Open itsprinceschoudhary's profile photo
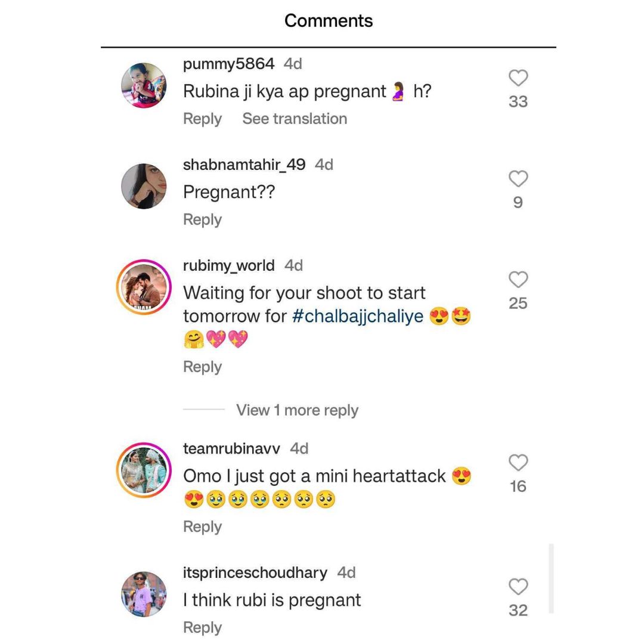Image resolution: width=644 pixels, height=644 pixels. point(144,594)
